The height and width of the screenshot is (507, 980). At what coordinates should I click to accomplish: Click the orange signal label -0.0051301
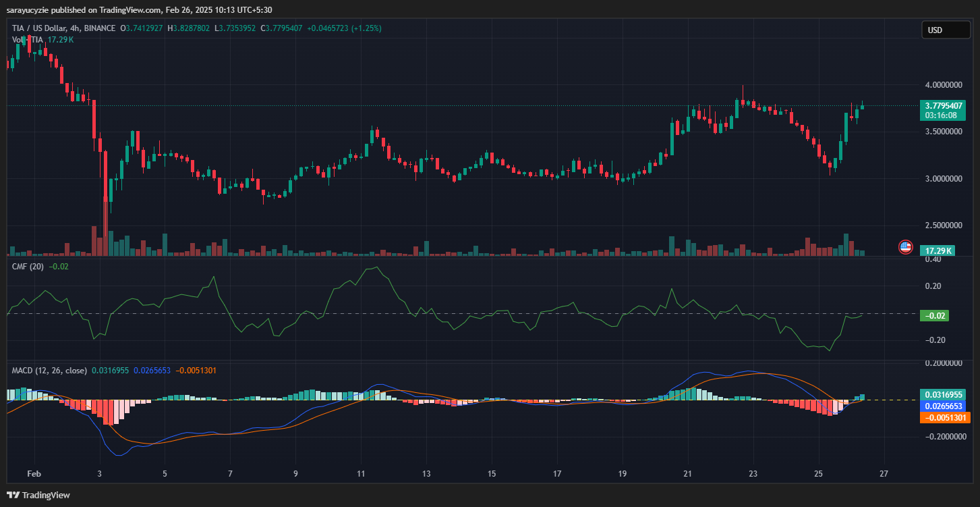944,417
